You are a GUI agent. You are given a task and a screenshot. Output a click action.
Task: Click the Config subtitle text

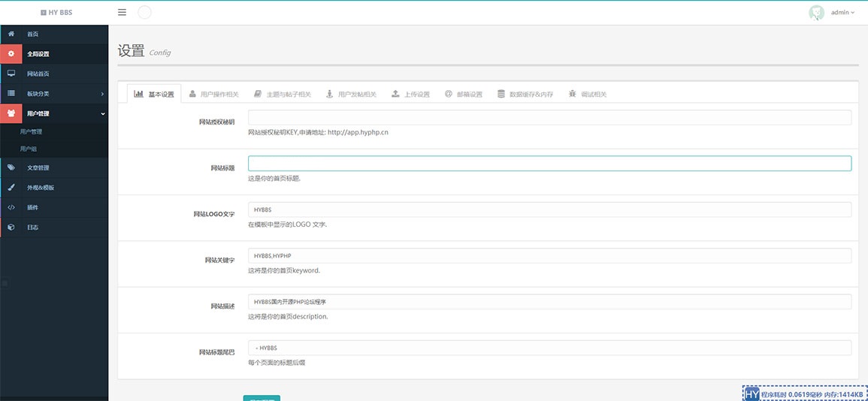point(160,53)
